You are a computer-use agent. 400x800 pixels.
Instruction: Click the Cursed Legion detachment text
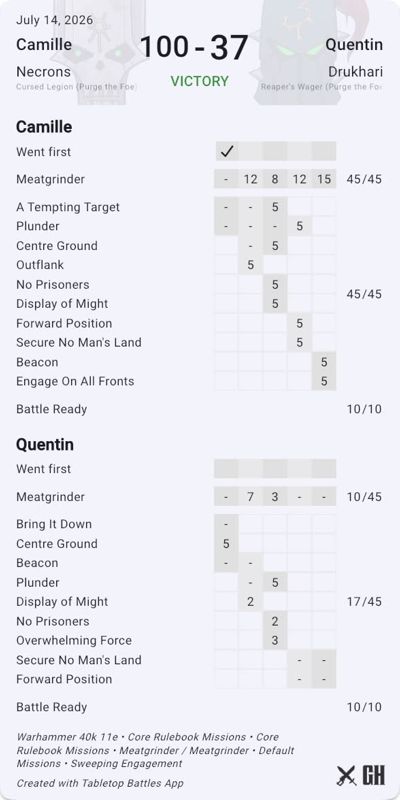(x=76, y=87)
